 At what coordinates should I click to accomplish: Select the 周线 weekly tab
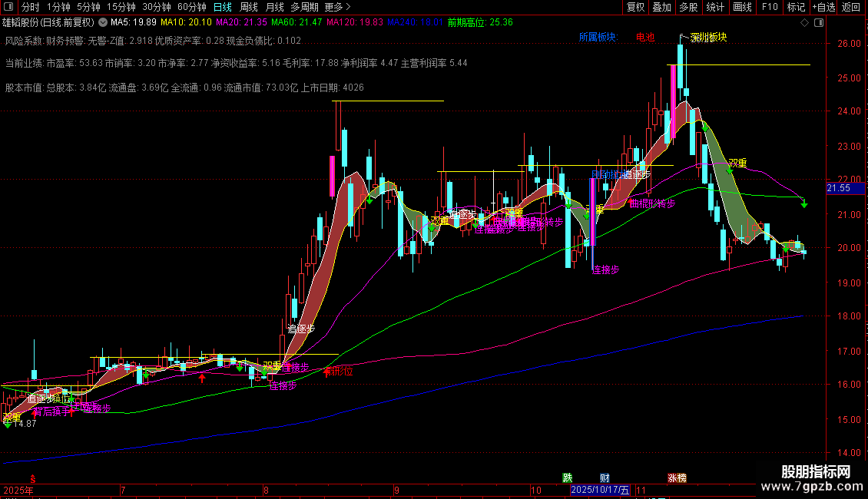(249, 7)
